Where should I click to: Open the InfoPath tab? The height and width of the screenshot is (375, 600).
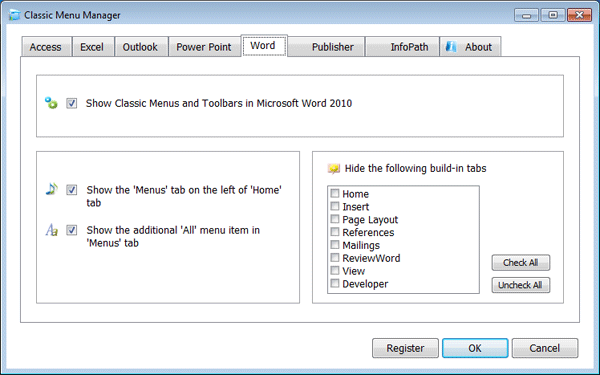[402, 47]
